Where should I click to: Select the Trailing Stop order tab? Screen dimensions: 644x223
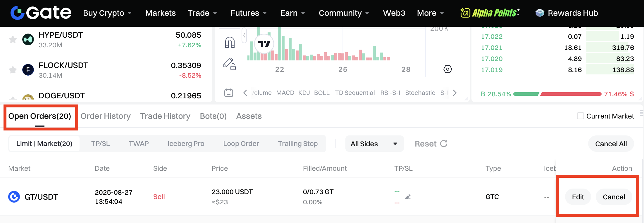(297, 144)
